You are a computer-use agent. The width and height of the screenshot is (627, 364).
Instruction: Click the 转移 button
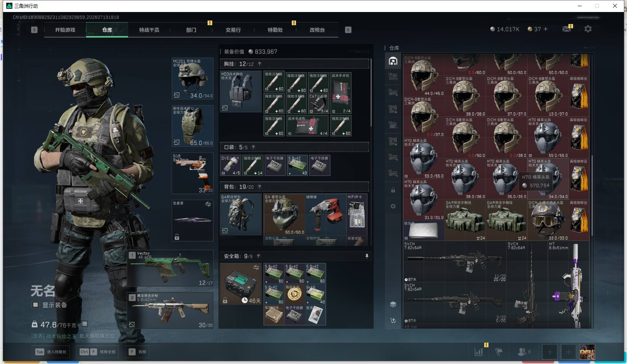(138, 352)
